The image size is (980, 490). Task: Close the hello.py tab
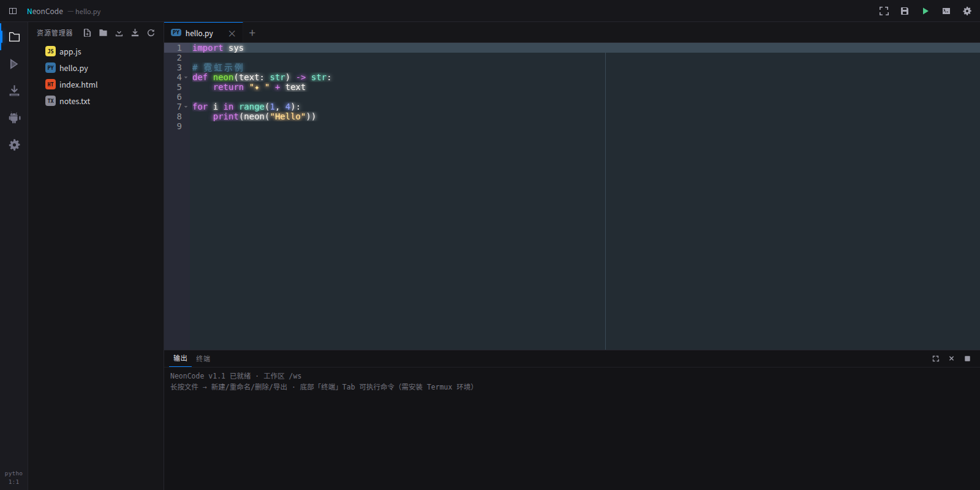point(232,34)
